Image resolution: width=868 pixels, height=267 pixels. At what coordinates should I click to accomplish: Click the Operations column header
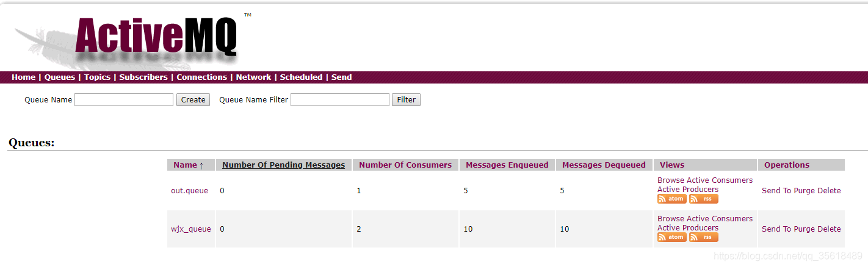pos(787,165)
